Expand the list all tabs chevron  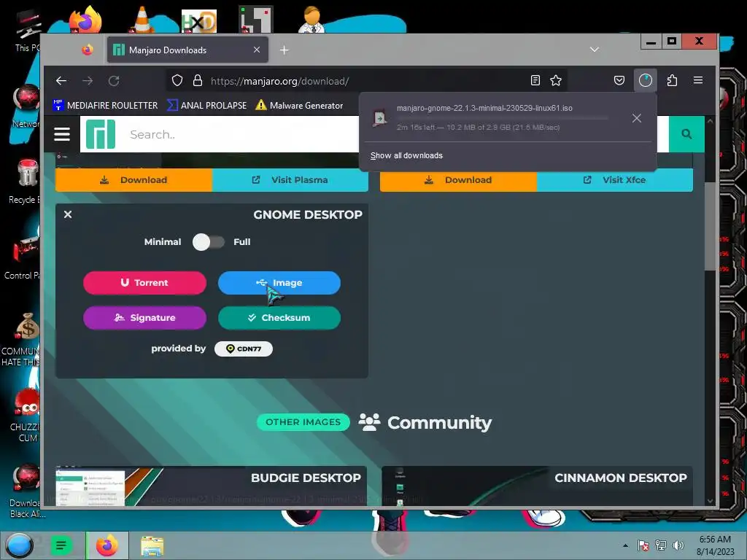tap(594, 50)
